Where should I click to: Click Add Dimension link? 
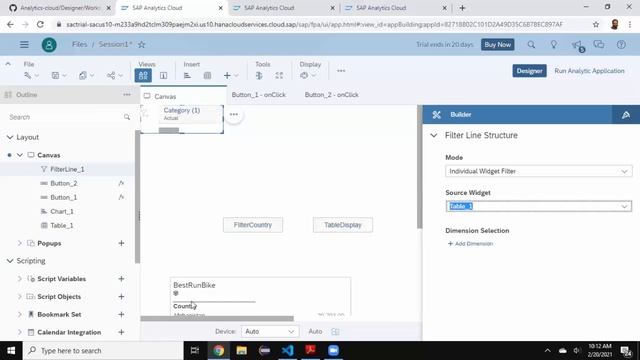click(x=470, y=244)
